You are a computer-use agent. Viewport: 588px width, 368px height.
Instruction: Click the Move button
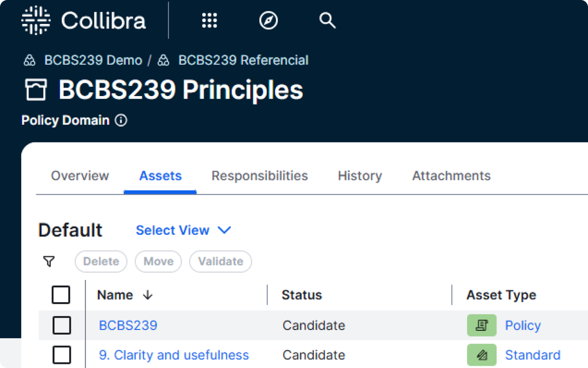(x=158, y=261)
